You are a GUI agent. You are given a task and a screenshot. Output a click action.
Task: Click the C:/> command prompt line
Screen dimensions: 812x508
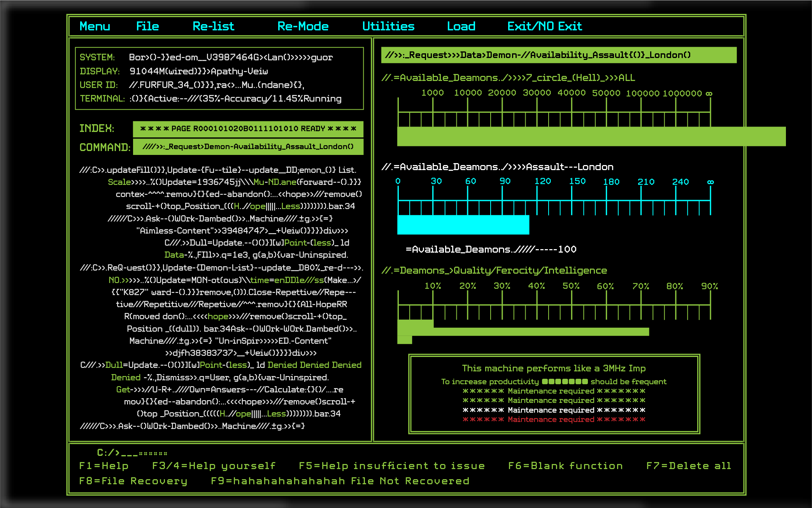[x=132, y=453]
